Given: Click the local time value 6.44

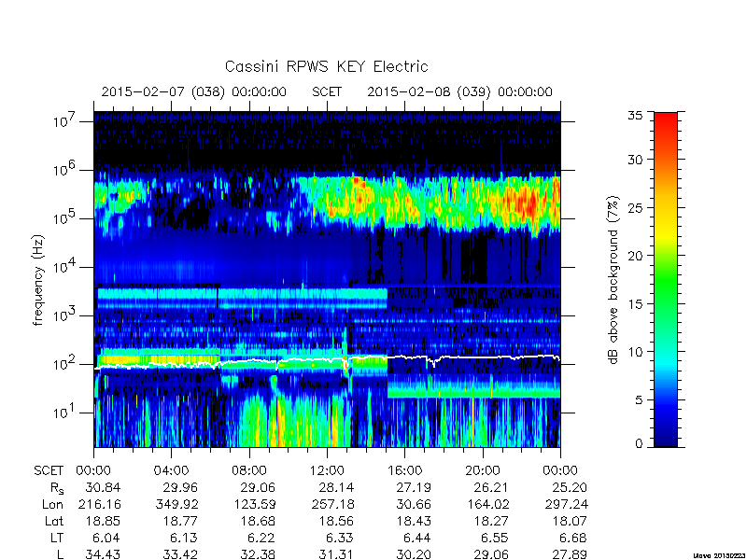Looking at the screenshot, I should click(x=417, y=538).
